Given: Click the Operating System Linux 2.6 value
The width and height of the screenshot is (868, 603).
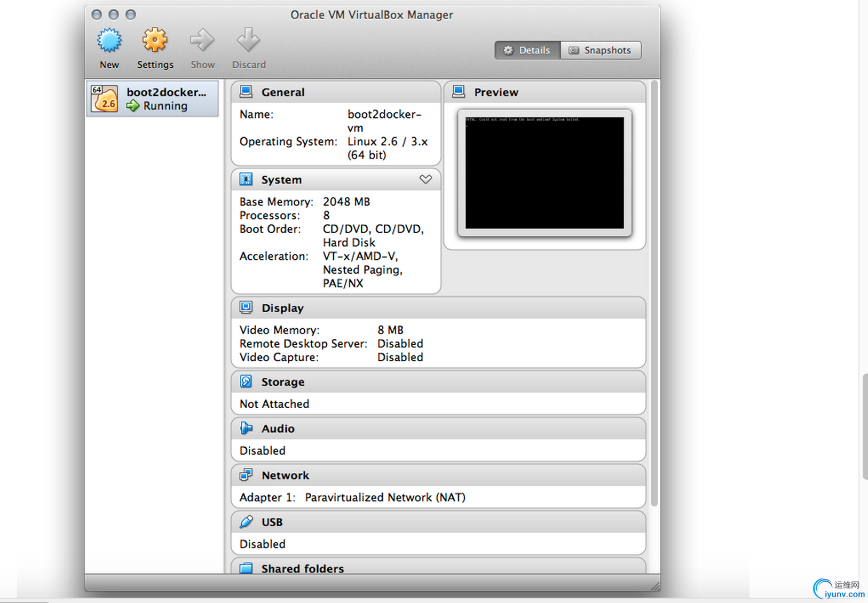Looking at the screenshot, I should pos(388,148).
